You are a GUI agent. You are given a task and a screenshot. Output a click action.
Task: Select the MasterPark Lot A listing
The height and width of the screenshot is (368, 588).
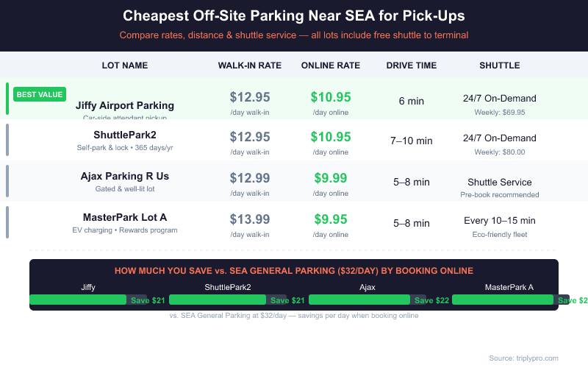(x=125, y=217)
